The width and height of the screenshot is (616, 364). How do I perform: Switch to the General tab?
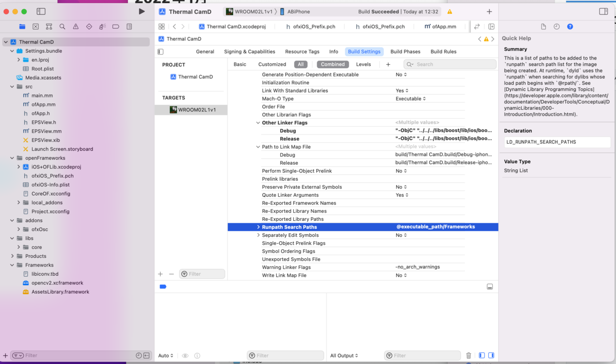(205, 51)
